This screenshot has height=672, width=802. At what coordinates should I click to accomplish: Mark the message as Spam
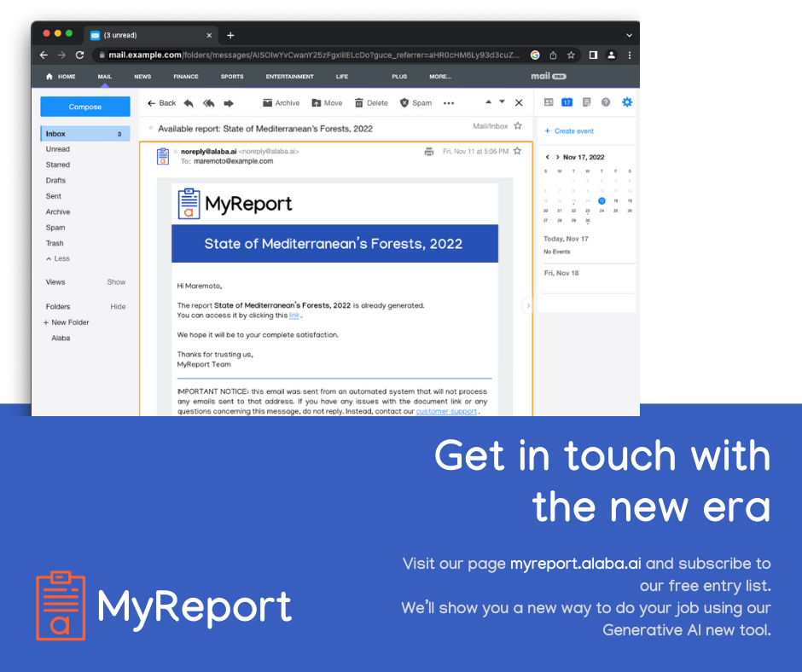pyautogui.click(x=416, y=103)
